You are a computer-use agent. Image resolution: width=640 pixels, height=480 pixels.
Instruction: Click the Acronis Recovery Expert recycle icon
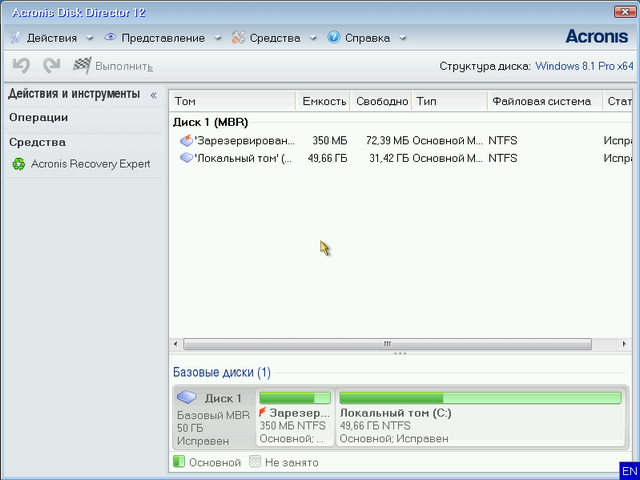pyautogui.click(x=19, y=164)
